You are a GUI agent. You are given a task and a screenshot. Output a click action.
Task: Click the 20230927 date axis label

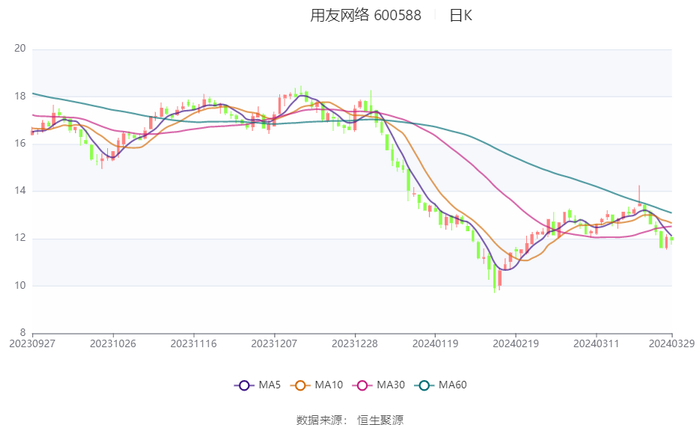[x=32, y=342]
